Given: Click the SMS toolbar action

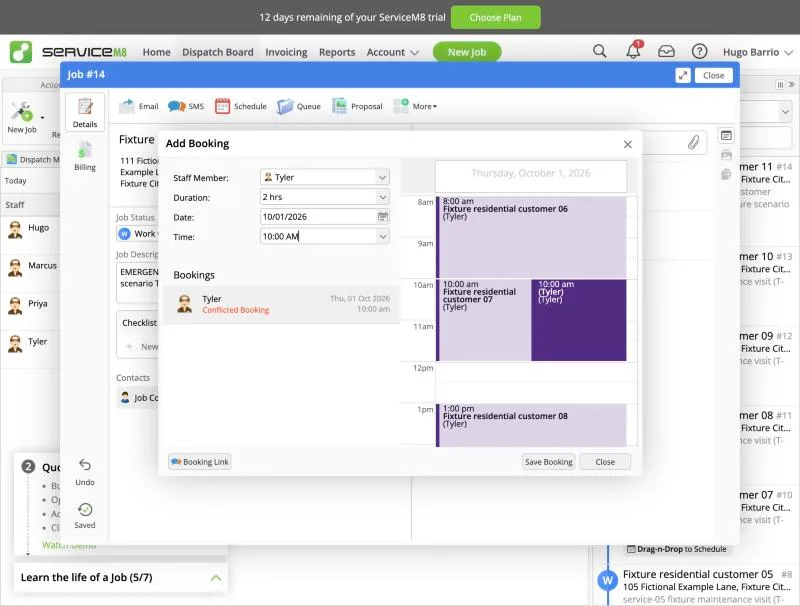Looking at the screenshot, I should click(x=186, y=106).
